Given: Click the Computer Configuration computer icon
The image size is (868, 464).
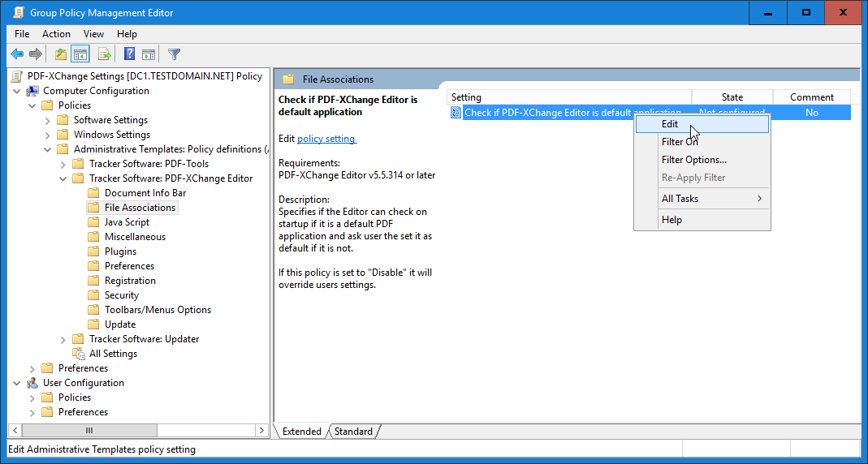Looking at the screenshot, I should [32, 91].
